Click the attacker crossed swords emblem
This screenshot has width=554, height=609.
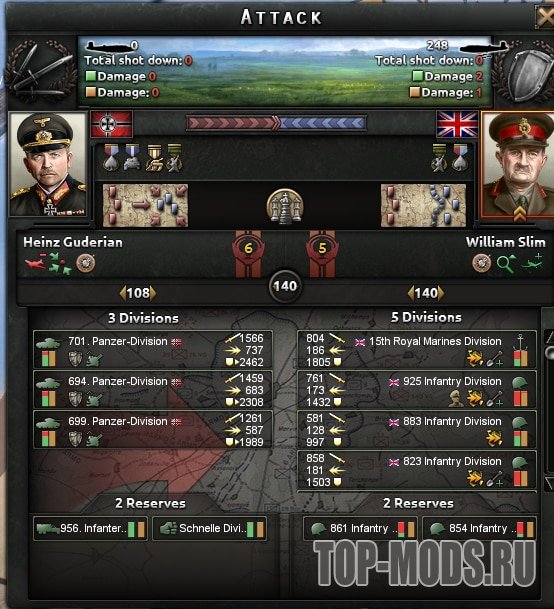point(40,70)
